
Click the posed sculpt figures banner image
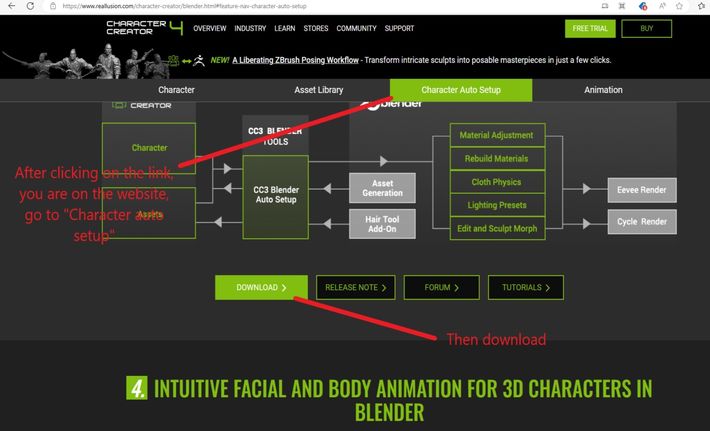click(85, 61)
